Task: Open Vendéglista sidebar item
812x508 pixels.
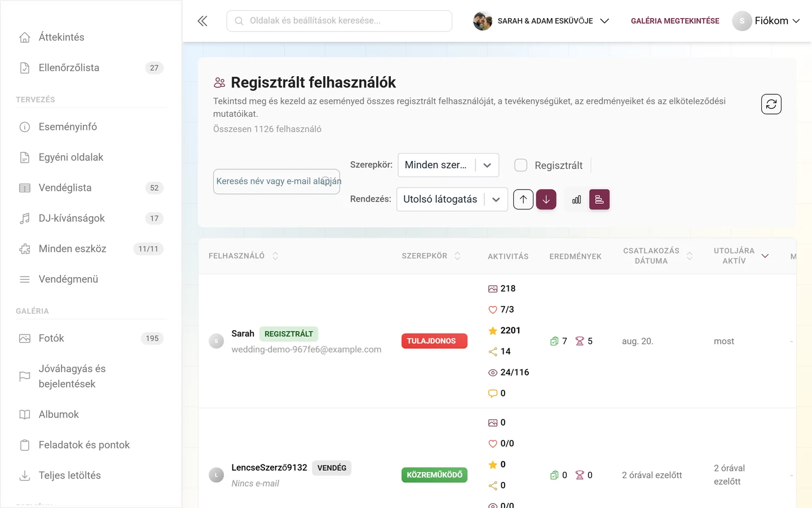Action: pyautogui.click(x=91, y=188)
